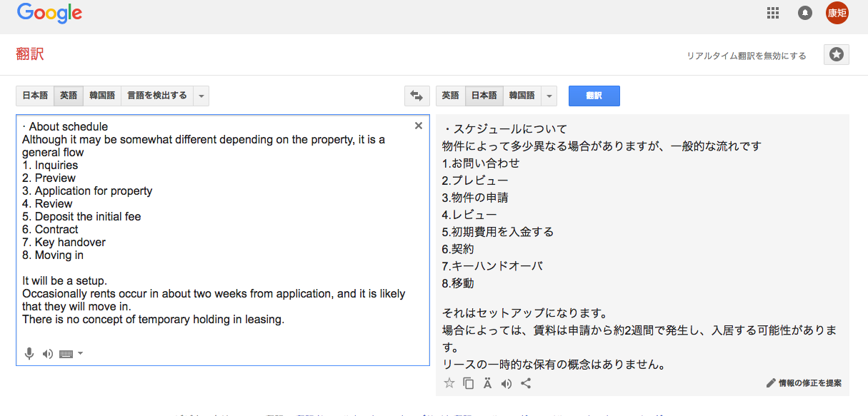Screen dimensions: 868x416
Task: Clear the source text with X
Action: point(419,126)
